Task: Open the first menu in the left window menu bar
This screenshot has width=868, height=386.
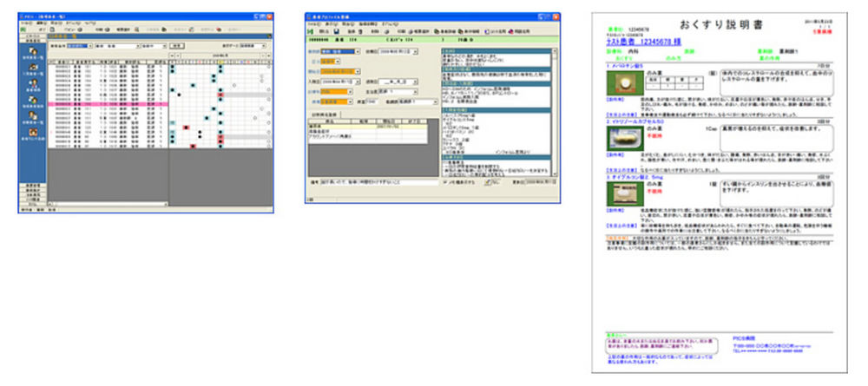Action: tap(25, 23)
